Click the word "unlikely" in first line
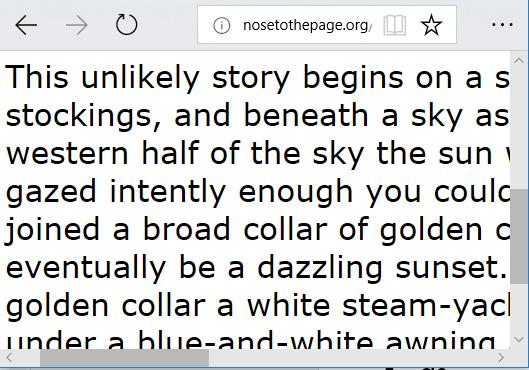The image size is (529, 370). [x=140, y=78]
